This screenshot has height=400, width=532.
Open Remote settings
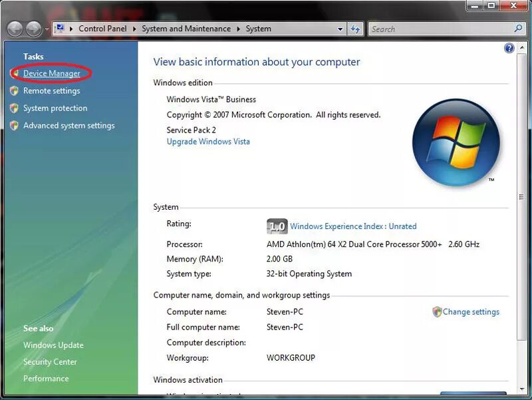click(52, 91)
